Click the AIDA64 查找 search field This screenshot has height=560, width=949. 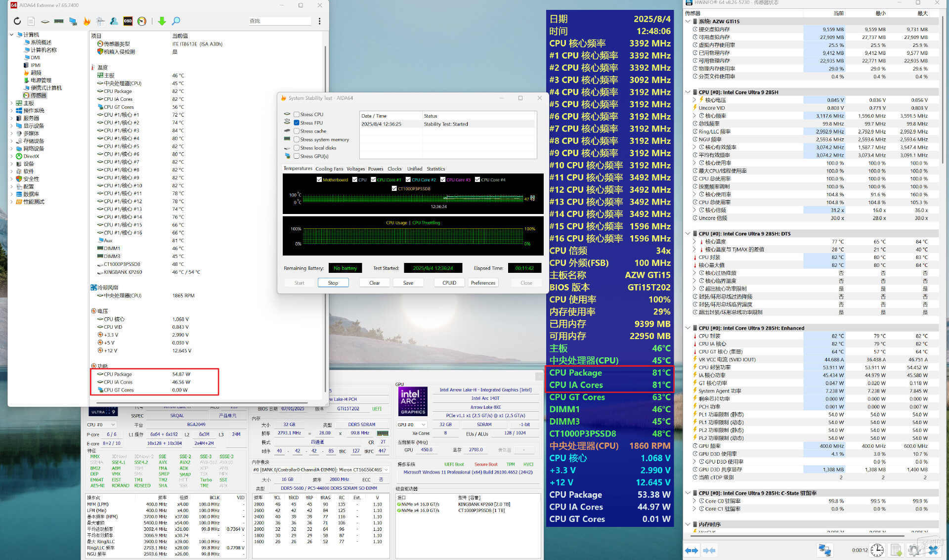click(279, 21)
